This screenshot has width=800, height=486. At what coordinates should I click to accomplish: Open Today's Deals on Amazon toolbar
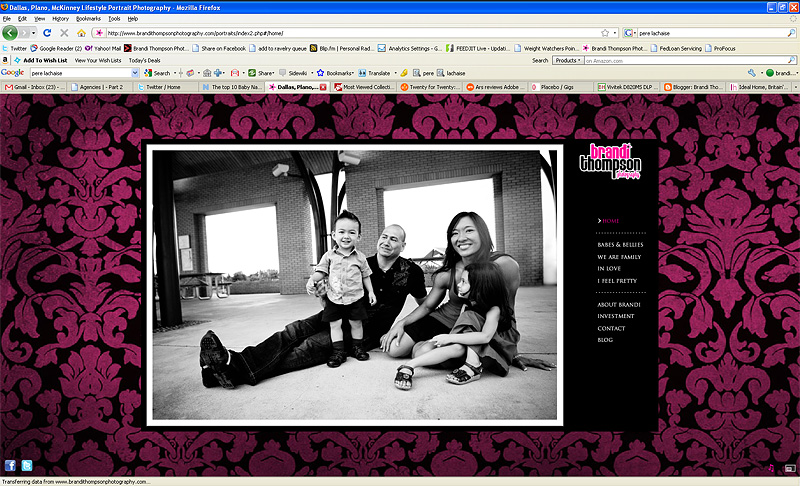pos(144,60)
